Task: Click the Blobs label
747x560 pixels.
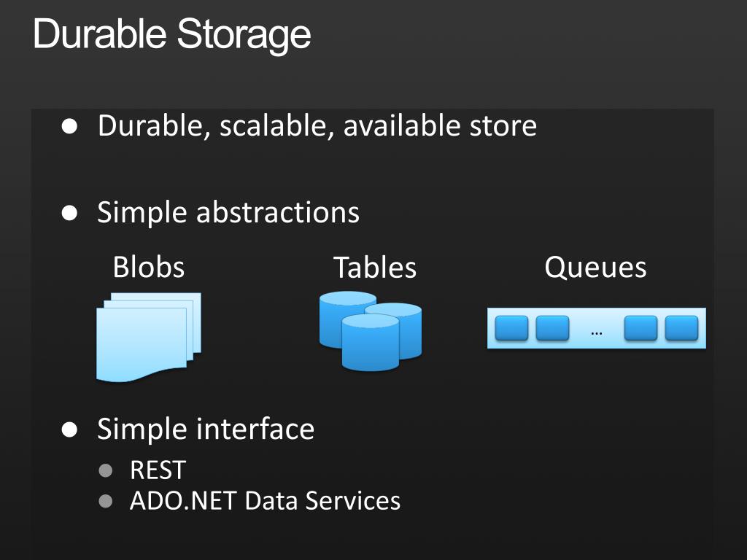Action: click(149, 267)
